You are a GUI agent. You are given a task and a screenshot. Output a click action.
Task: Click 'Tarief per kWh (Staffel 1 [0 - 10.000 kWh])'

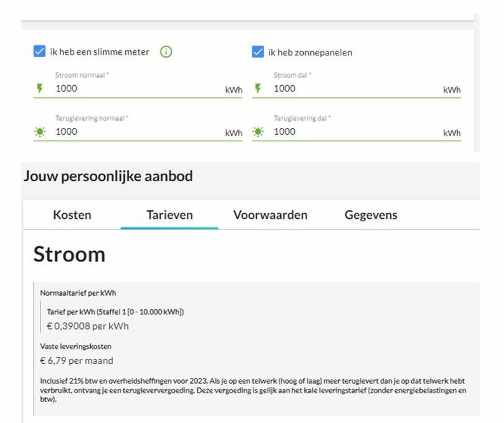[x=116, y=312]
